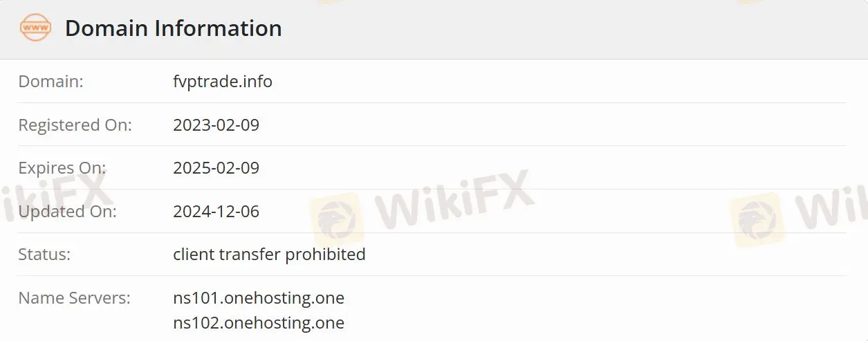Image resolution: width=868 pixels, height=341 pixels.
Task: Click the Expires On: label
Action: (62, 168)
